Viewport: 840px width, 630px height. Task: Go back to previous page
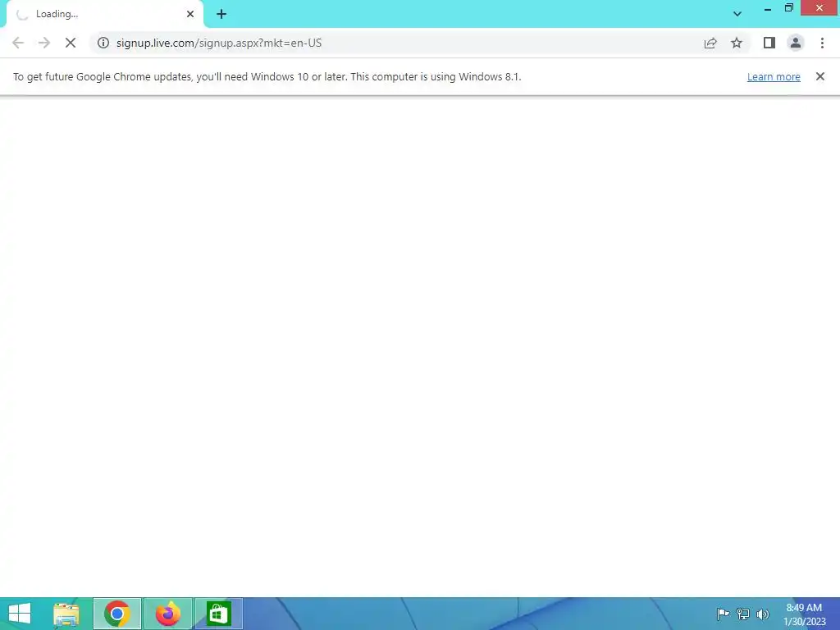[18, 43]
